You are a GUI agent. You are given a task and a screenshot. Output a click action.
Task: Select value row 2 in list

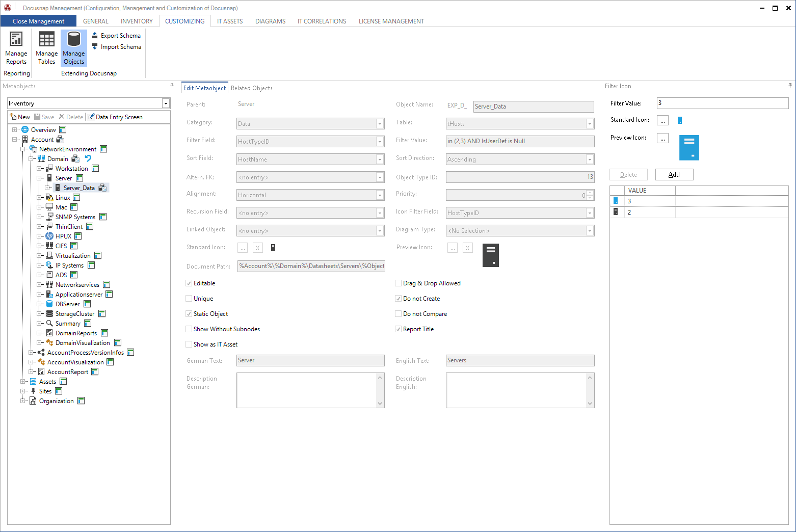click(x=699, y=212)
